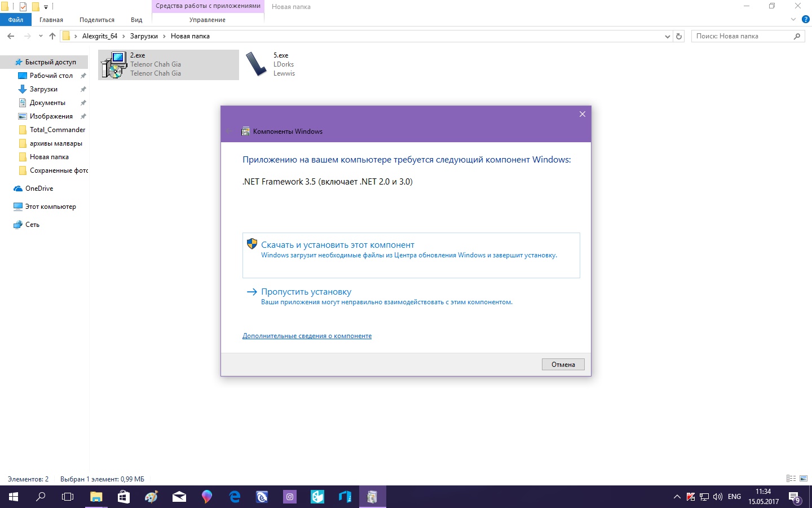Click the Отмена button
Viewport: 812px width, 508px height.
(563, 365)
